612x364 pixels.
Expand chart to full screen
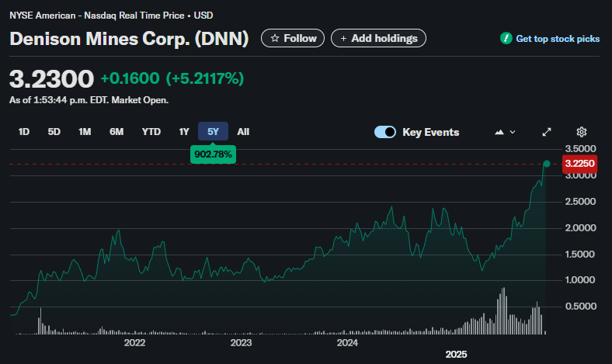click(x=547, y=132)
